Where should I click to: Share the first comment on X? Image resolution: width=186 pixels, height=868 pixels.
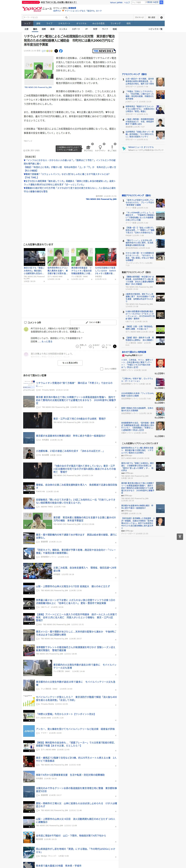[115, 346]
